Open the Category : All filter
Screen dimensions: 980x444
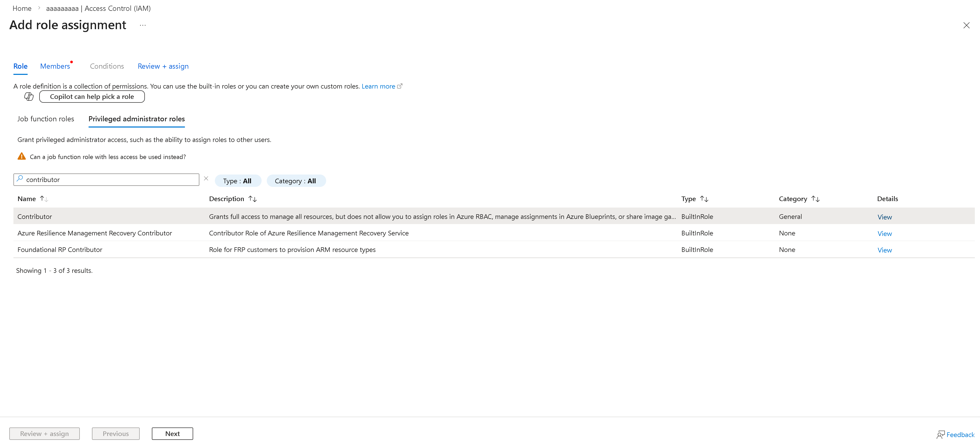pyautogui.click(x=296, y=181)
